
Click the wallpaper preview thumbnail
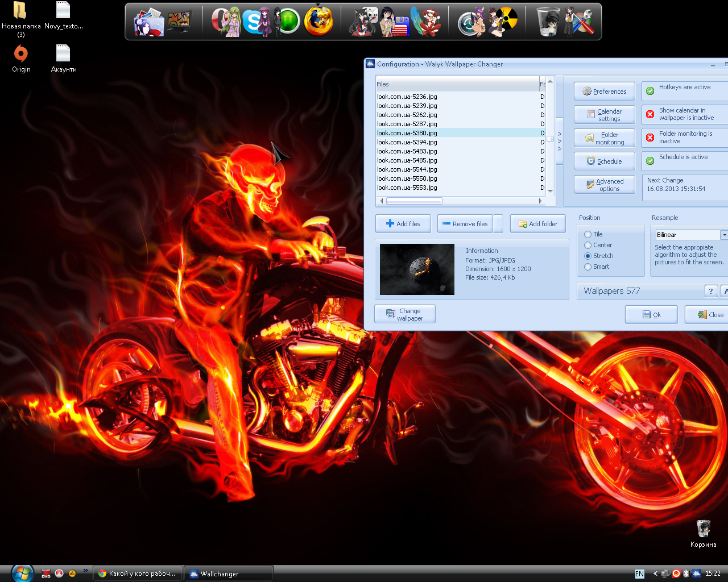pos(417,269)
